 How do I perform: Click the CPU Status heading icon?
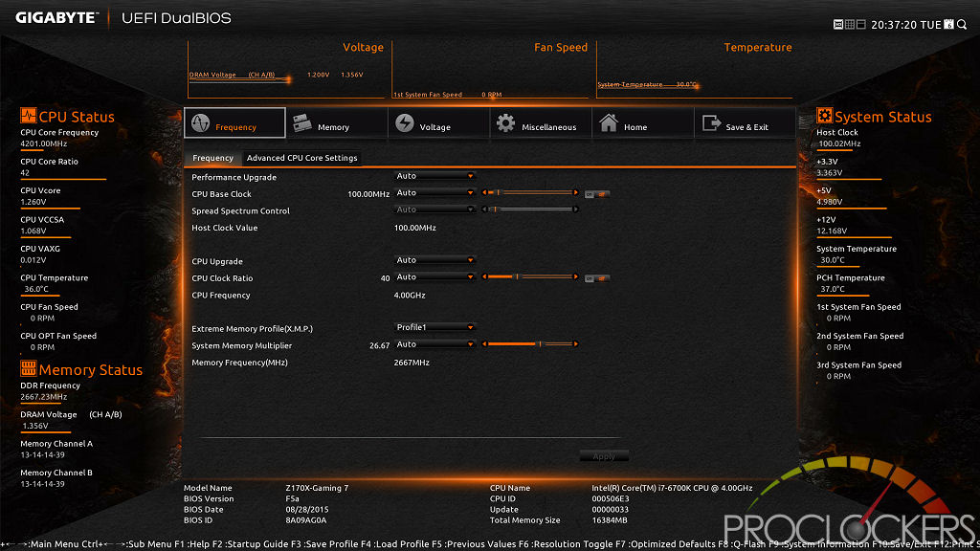point(28,116)
